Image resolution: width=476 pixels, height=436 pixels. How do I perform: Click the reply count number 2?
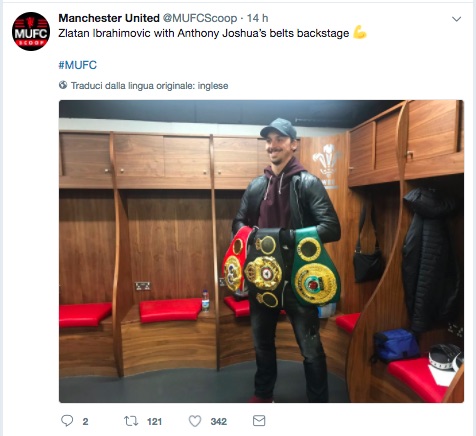pos(85,422)
